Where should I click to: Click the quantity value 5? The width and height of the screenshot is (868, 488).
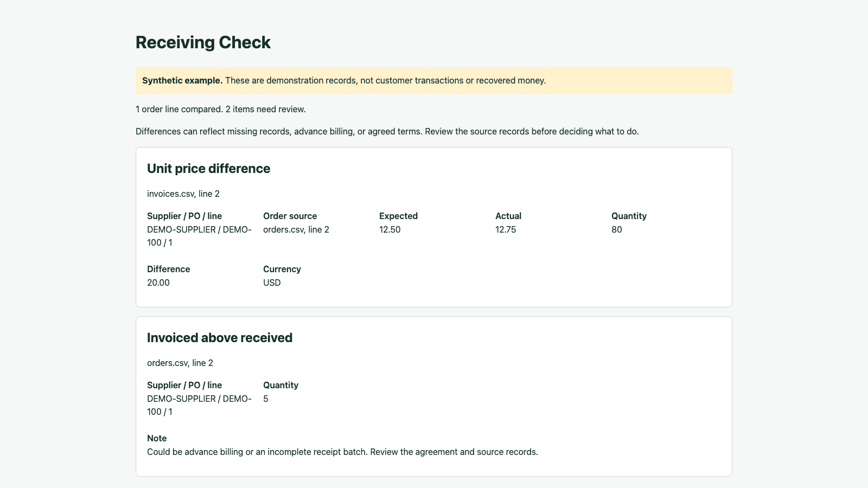coord(266,399)
